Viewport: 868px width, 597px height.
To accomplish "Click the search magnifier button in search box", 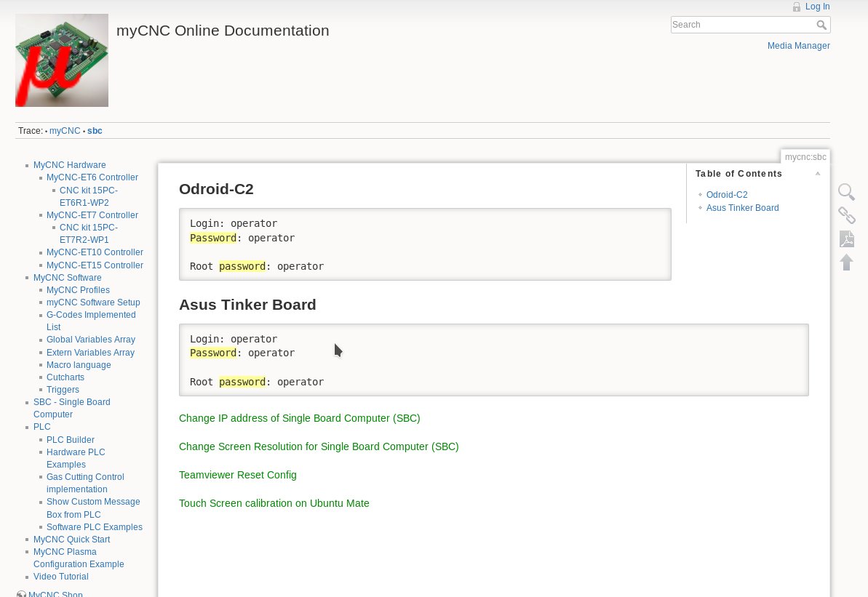I will pos(821,25).
